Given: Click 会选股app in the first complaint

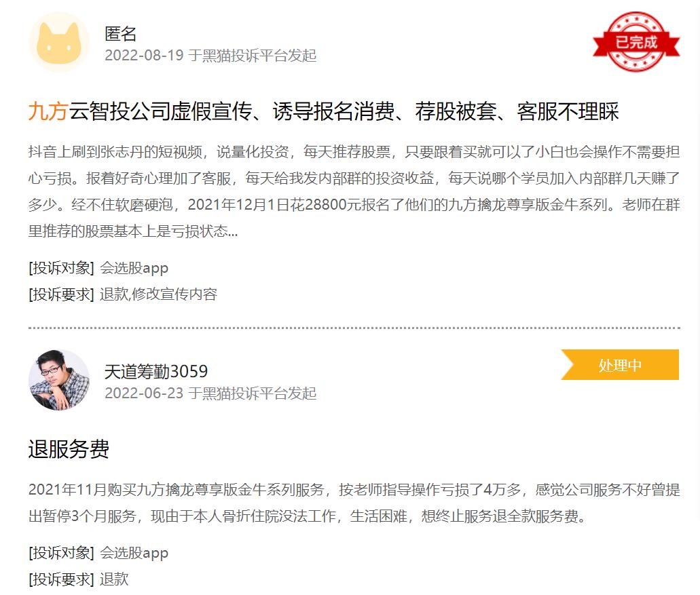Looking at the screenshot, I should 134,268.
